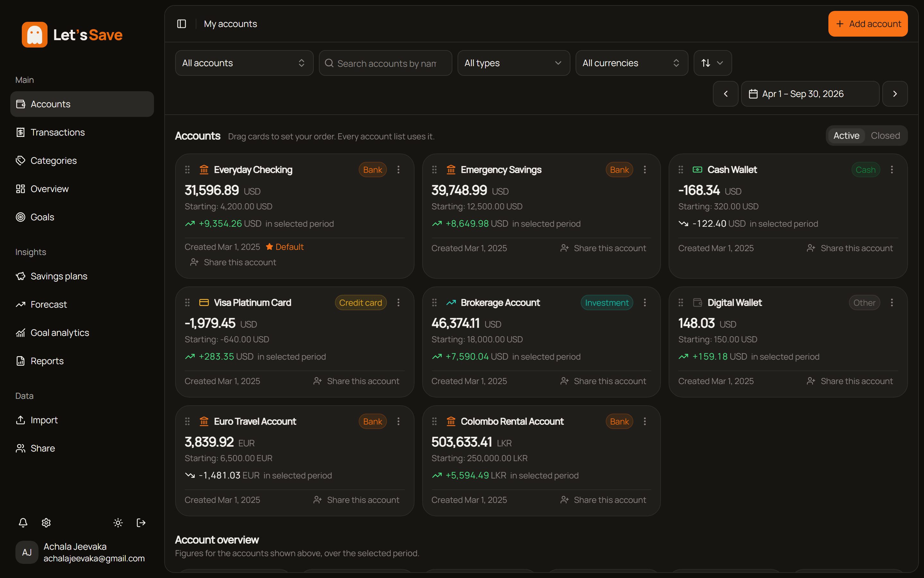This screenshot has width=924, height=578.
Task: Click the Visa Platinum Card icon
Action: [204, 302]
